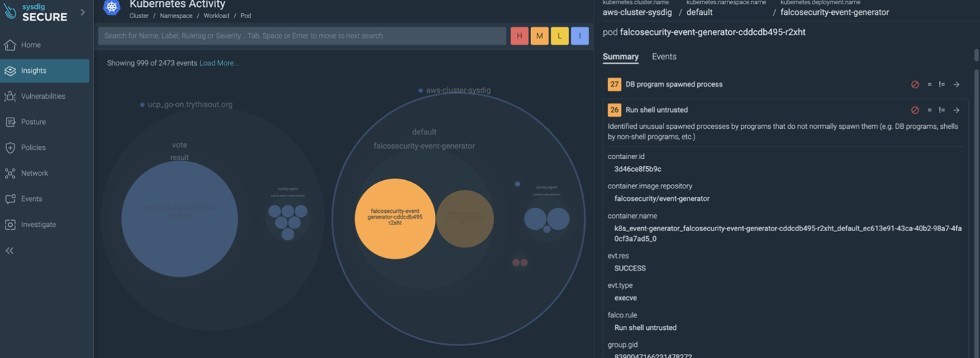Click the 26 event count badge
The image size is (980, 358).
coord(615,110)
